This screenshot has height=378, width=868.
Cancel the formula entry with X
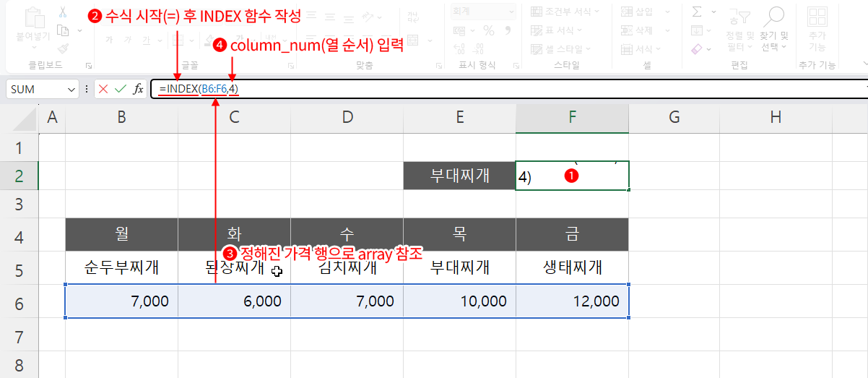[x=103, y=89]
